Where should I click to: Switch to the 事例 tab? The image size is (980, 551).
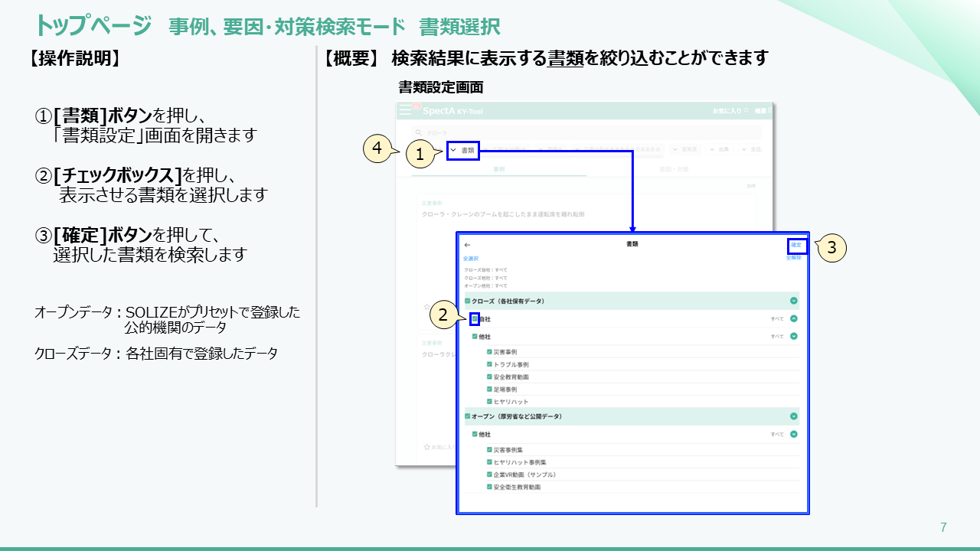(x=499, y=168)
